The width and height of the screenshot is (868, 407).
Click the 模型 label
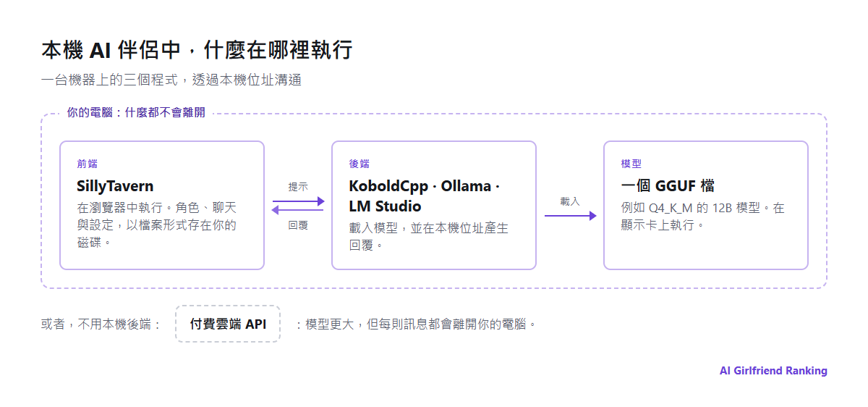(x=631, y=164)
